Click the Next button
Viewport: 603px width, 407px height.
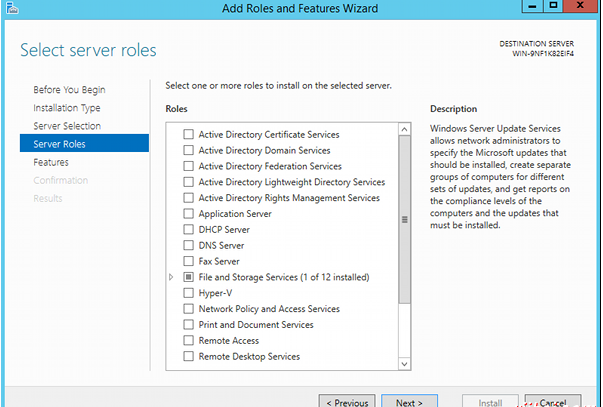(410, 400)
